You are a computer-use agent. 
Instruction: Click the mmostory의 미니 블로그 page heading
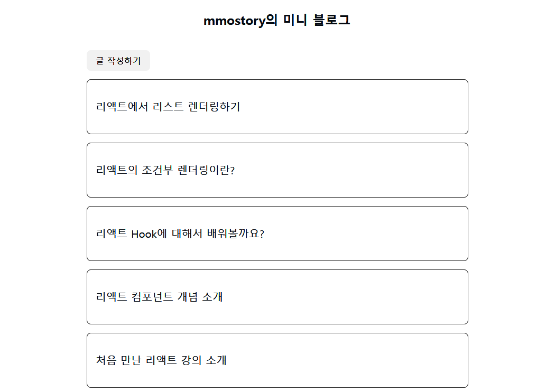pos(277,21)
